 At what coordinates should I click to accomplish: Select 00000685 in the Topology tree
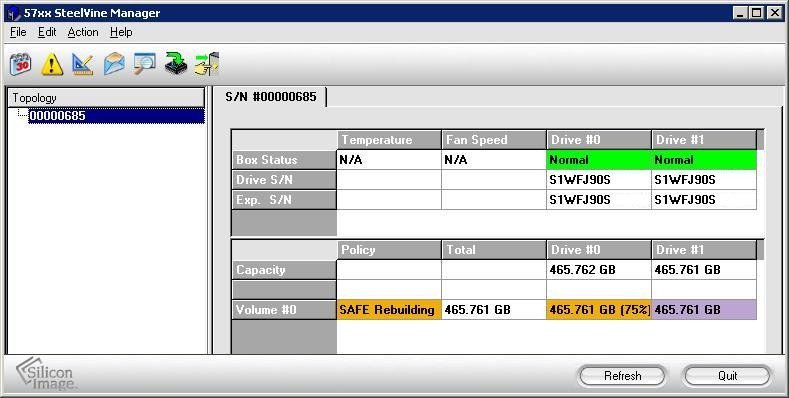(116, 116)
